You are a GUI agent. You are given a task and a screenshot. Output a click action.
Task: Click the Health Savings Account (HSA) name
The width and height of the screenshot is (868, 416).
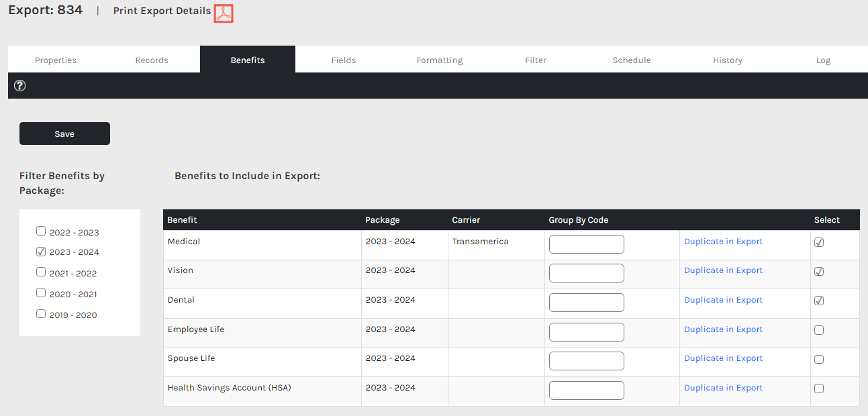click(x=230, y=388)
